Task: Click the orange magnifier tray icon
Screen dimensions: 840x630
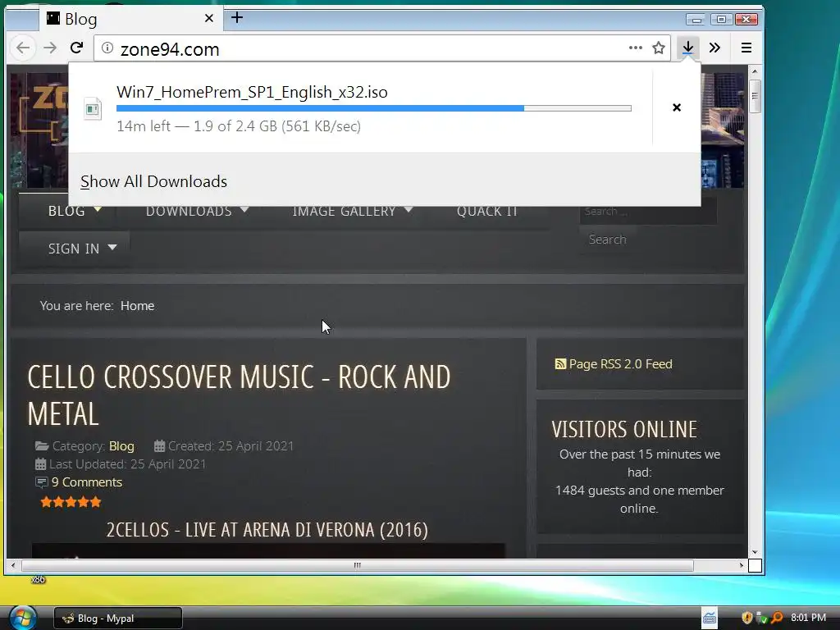Action: (777, 618)
